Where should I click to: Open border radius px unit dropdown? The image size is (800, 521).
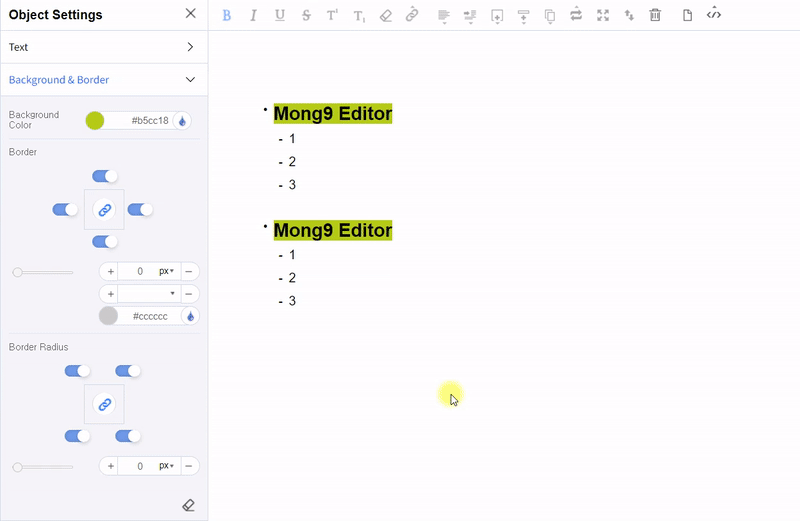click(166, 466)
